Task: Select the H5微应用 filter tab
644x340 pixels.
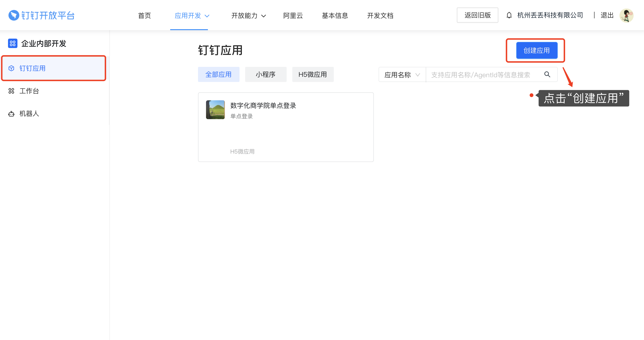Action: (x=313, y=74)
